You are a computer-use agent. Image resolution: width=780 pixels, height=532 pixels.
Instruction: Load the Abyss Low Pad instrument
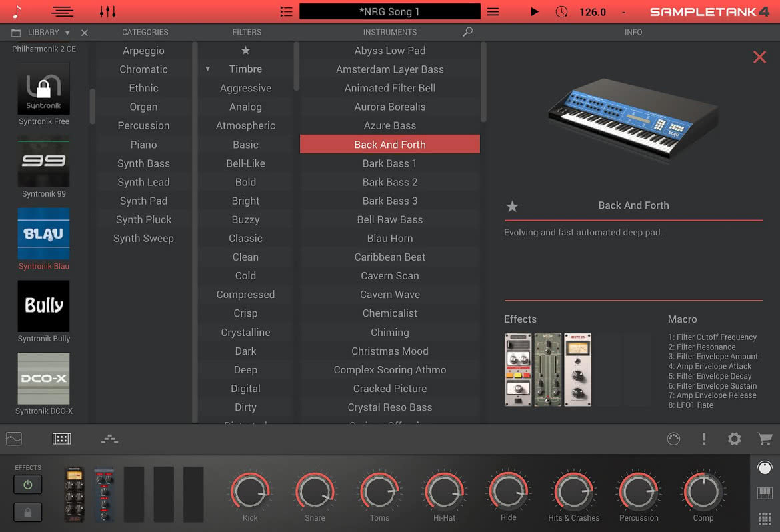tap(390, 51)
